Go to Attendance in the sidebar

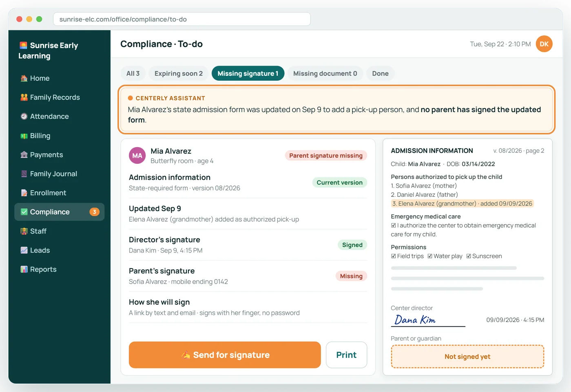(x=60, y=117)
